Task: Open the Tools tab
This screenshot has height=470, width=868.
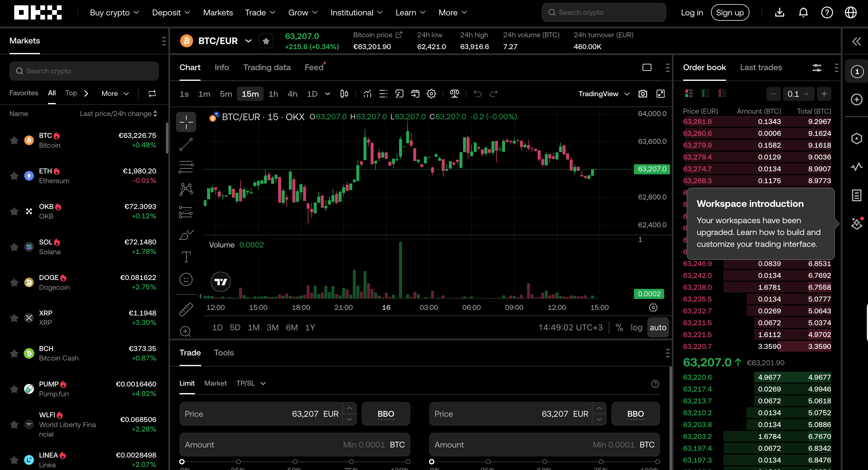Action: point(224,352)
